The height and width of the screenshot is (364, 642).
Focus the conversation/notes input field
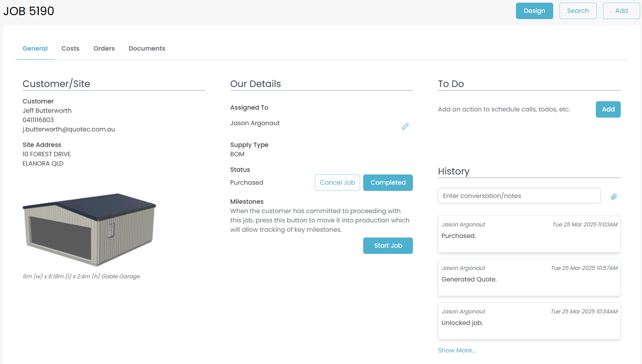click(519, 196)
